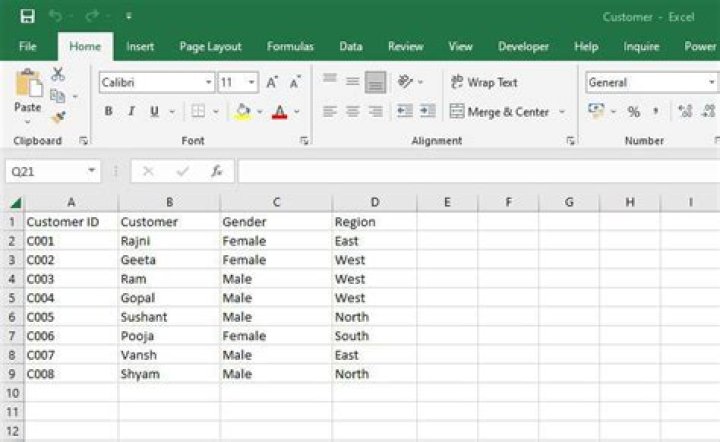The height and width of the screenshot is (442, 720).
Task: Increase the cell indent
Action: coord(427,112)
